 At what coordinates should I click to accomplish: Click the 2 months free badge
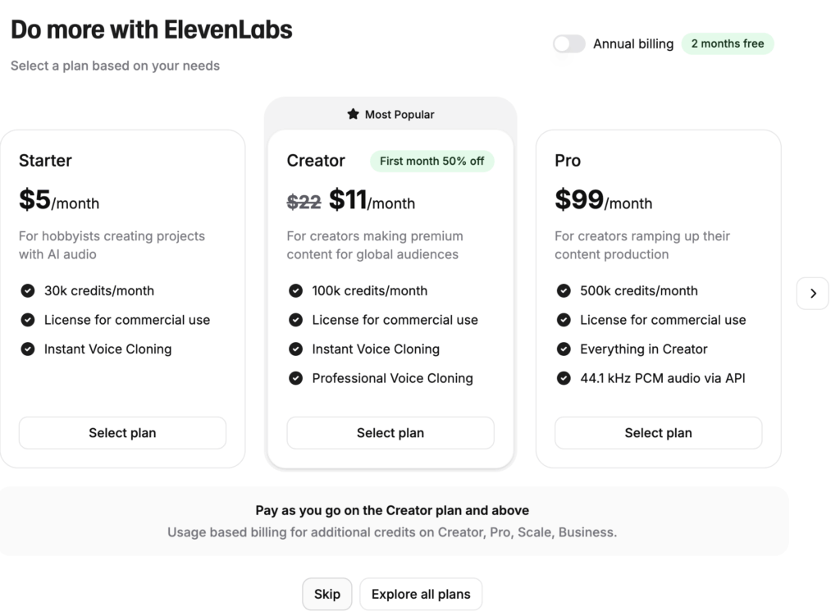(728, 44)
